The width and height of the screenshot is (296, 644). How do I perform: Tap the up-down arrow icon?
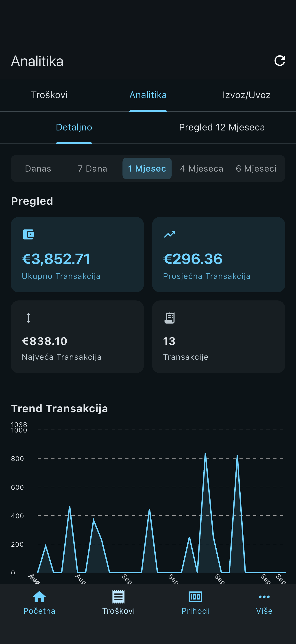coord(28,318)
